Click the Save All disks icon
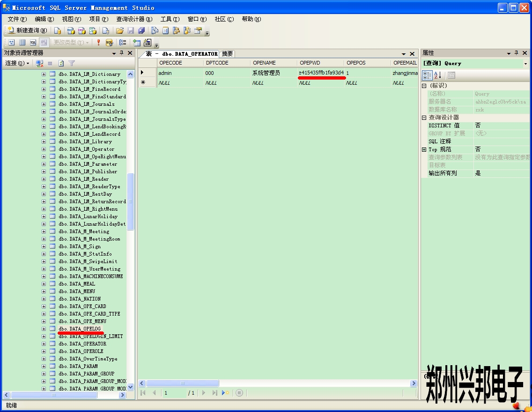 tap(141, 31)
